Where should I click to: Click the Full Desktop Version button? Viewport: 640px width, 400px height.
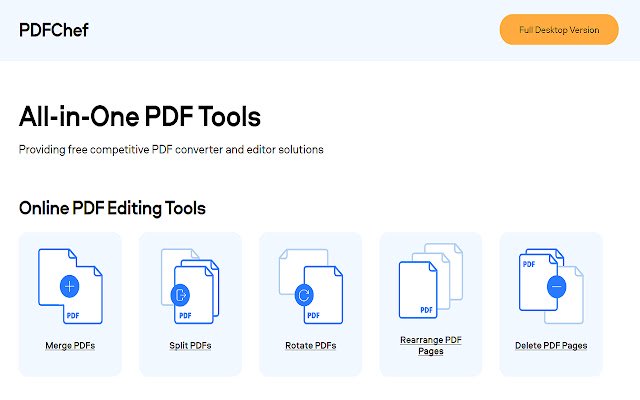559,29
